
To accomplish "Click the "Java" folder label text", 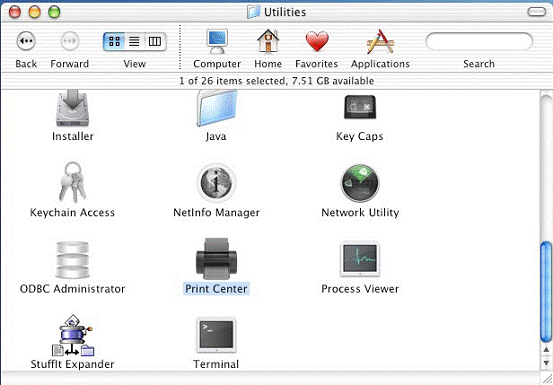I will point(216,136).
